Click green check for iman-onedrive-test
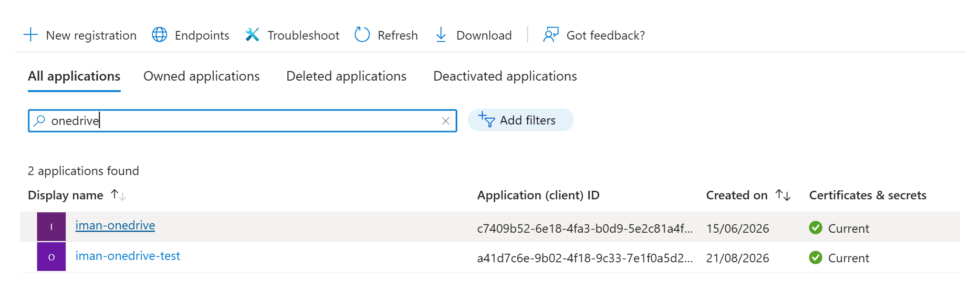Image resolution: width=980 pixels, height=289 pixels. [x=816, y=258]
